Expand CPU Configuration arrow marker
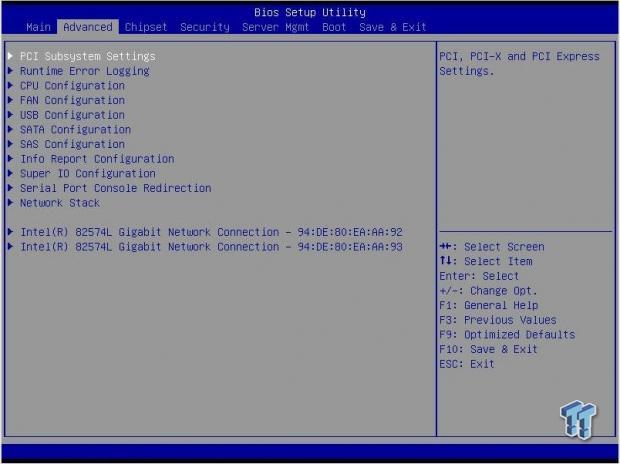Viewport: 620px width, 464px height. point(11,85)
